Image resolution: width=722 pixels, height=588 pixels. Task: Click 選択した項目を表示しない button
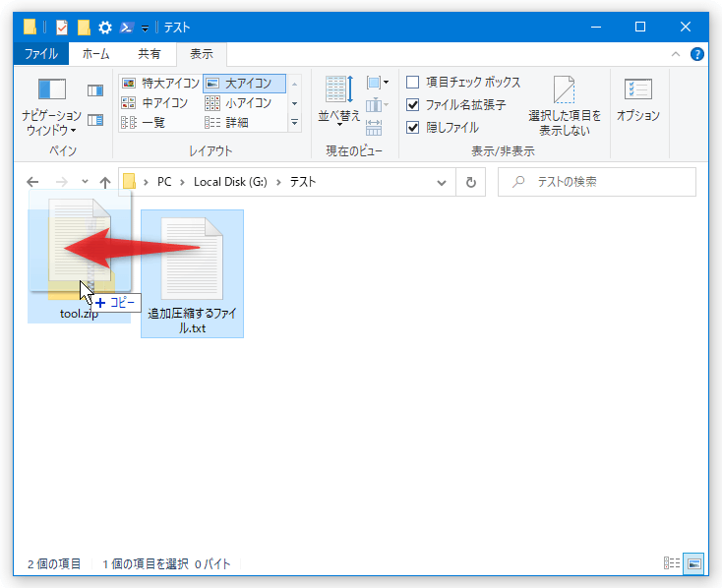click(x=565, y=106)
